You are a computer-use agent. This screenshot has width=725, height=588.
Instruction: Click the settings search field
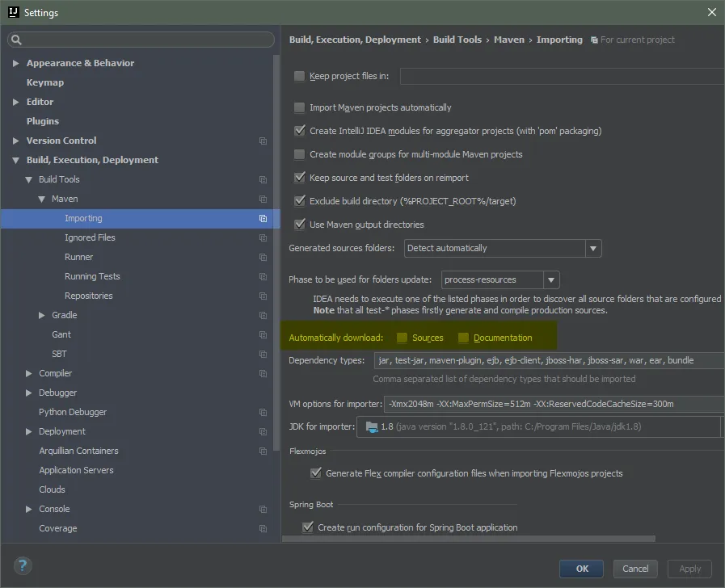click(x=141, y=40)
